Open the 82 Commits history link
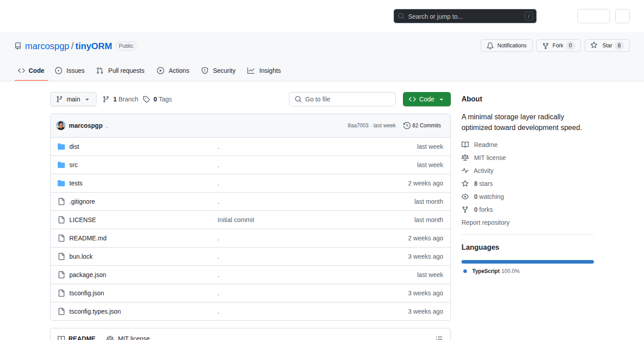644x340 pixels. coord(422,126)
